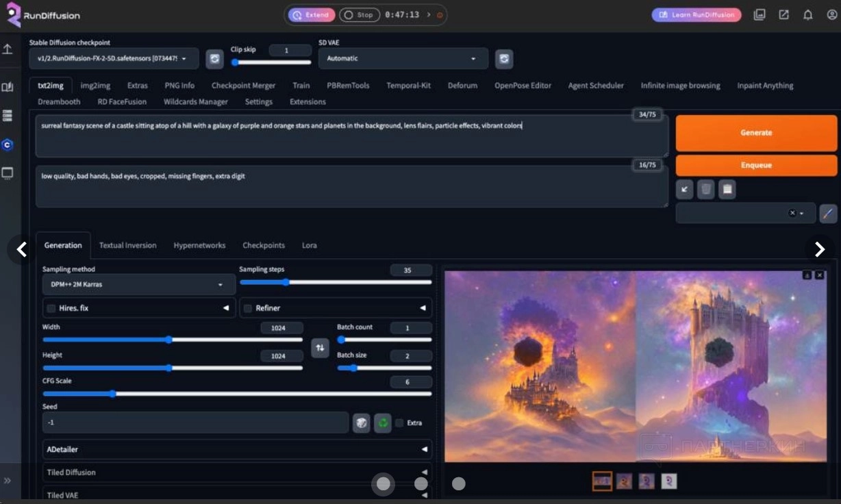Expand the ADetailer section
Image resolution: width=841 pixels, height=504 pixels.
tap(236, 449)
